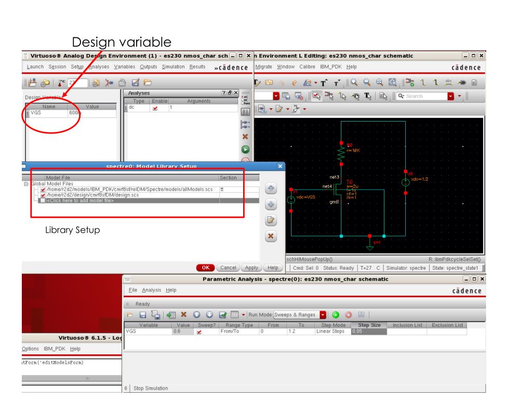Click the Create Wire Name 'abc' icon
This screenshot has width=532, height=399.
click(448, 83)
